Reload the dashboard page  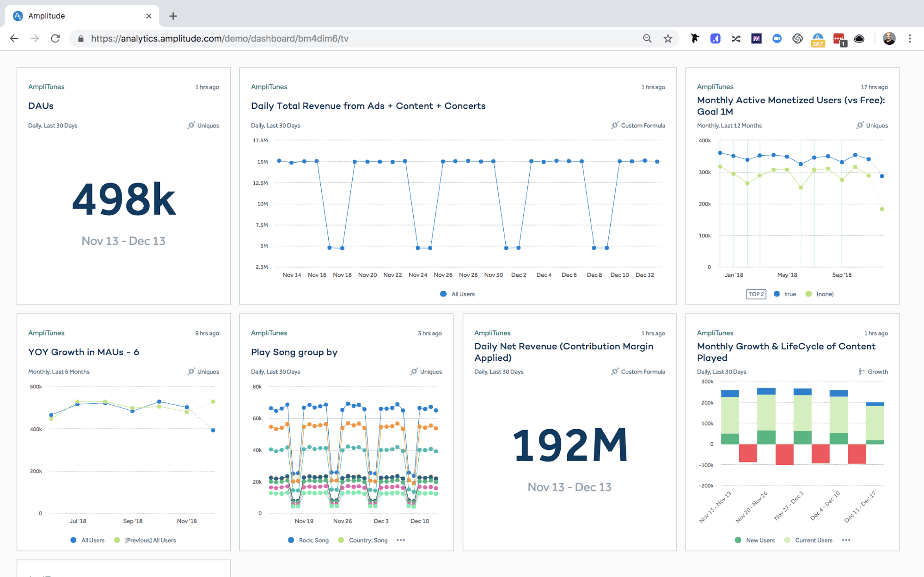[55, 38]
